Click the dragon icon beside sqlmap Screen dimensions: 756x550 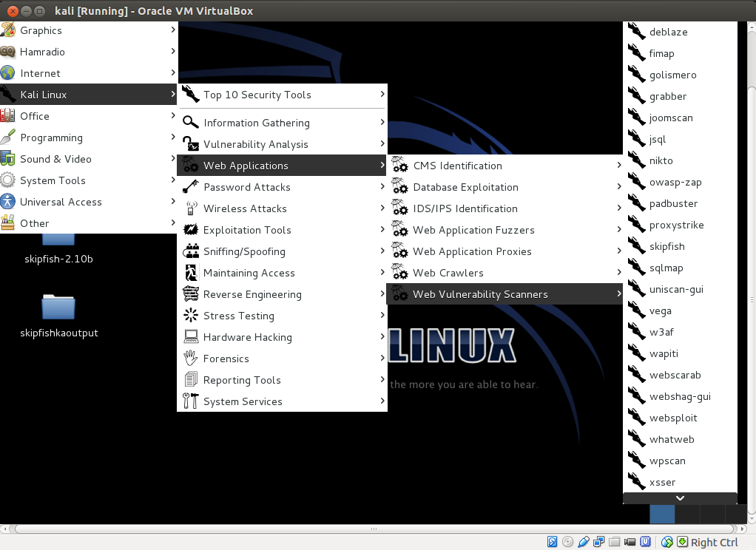636,268
